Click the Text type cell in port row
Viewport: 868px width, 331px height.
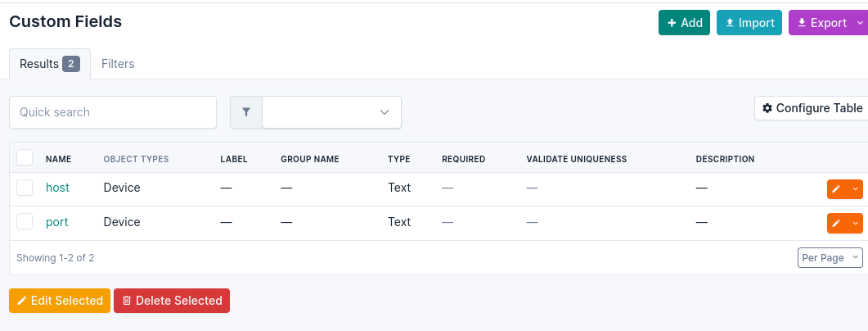click(x=399, y=222)
